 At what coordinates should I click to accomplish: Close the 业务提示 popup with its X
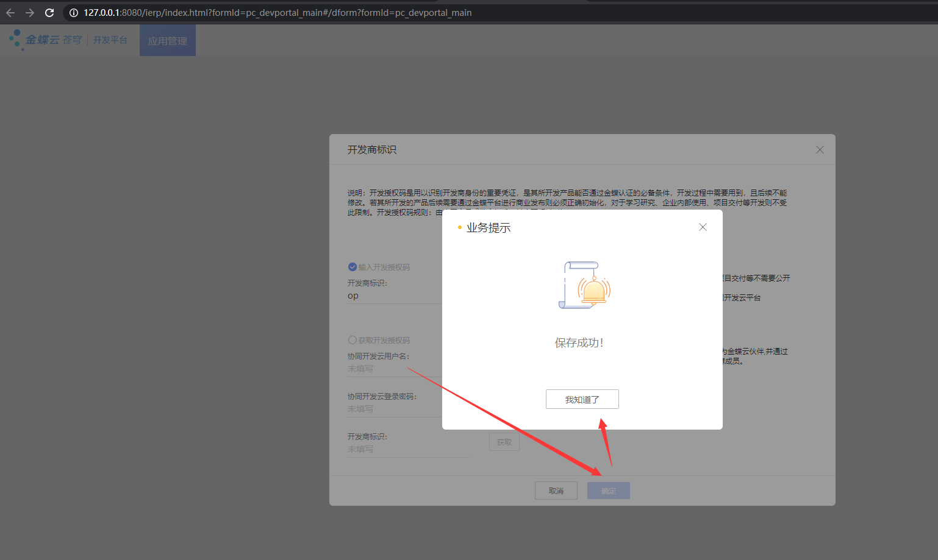coord(703,227)
